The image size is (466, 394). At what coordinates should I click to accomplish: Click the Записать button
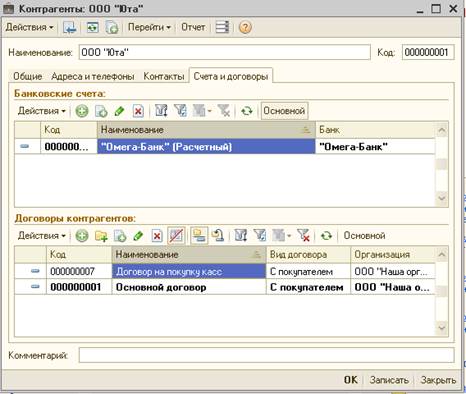[389, 380]
